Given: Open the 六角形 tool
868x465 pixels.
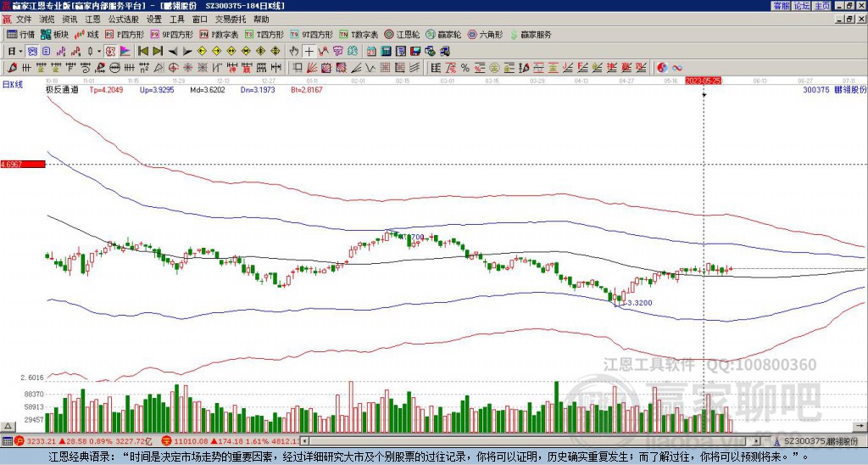Looking at the screenshot, I should 486,34.
